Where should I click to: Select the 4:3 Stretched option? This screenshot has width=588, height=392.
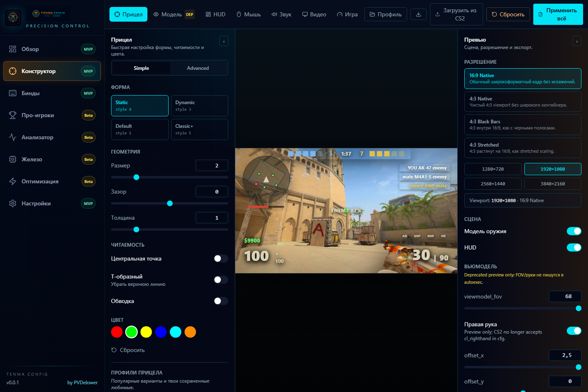(523, 148)
